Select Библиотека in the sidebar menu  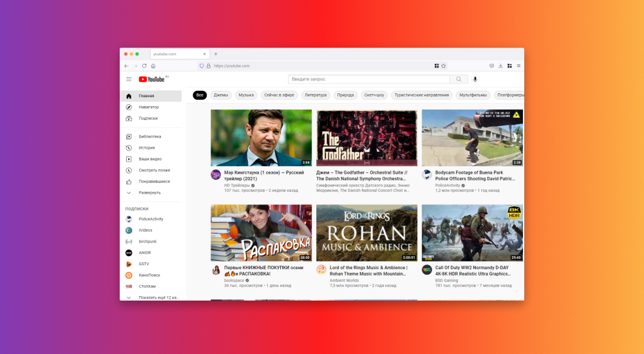pos(149,136)
